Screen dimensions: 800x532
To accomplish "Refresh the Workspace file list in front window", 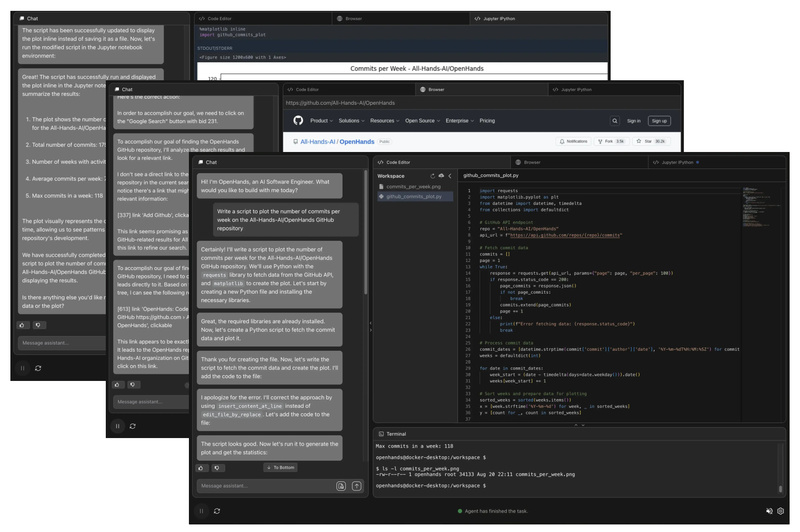I will tap(433, 176).
